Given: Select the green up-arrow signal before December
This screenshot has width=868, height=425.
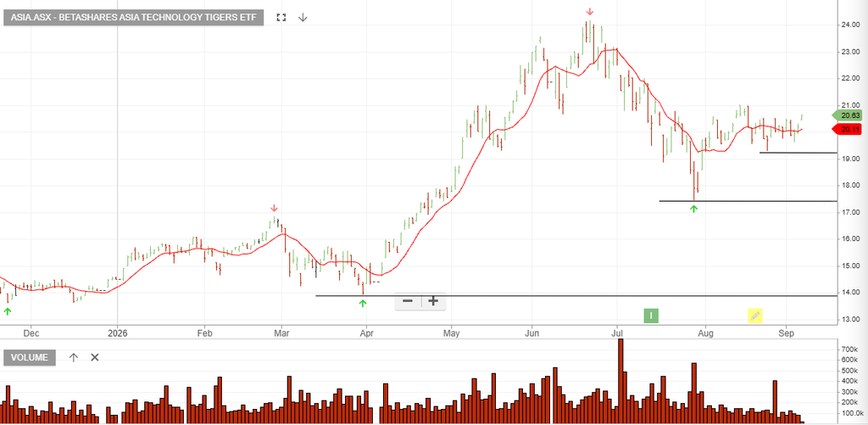Looking at the screenshot, I should [7, 311].
